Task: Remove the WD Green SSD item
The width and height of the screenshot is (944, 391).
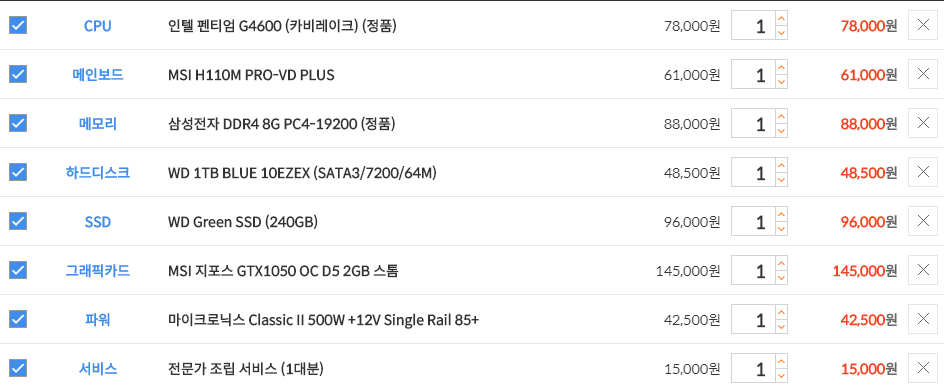Action: click(x=922, y=222)
